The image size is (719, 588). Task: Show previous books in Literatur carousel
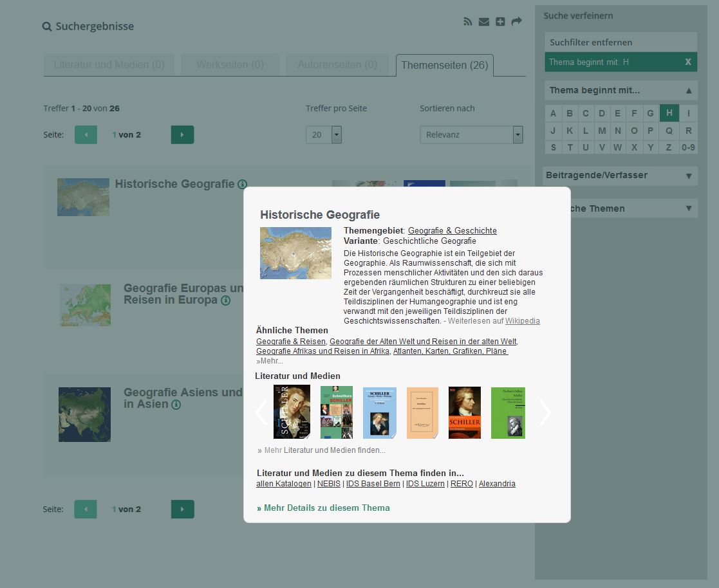(x=261, y=412)
